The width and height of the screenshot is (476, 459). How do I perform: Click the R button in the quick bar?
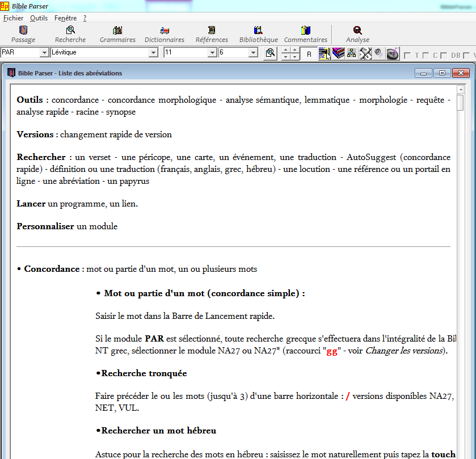[309, 54]
